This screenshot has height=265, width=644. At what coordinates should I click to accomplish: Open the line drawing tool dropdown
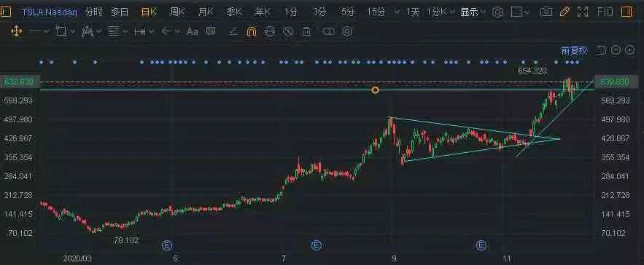point(39,31)
